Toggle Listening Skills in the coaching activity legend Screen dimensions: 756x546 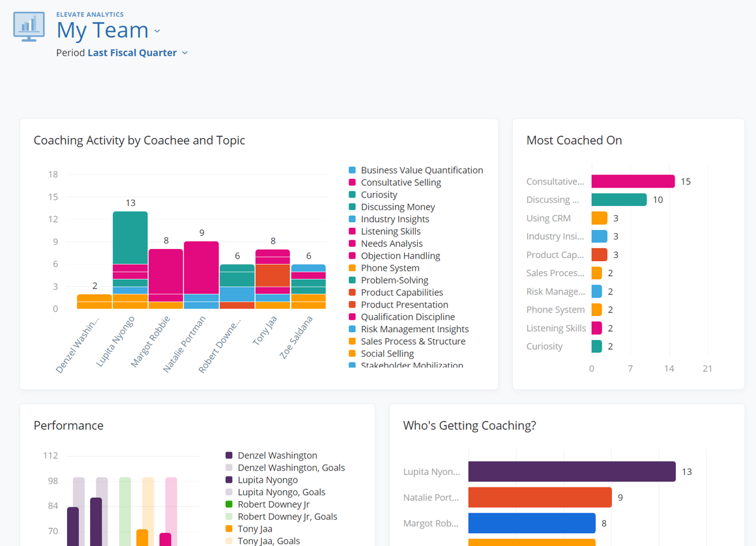385,231
